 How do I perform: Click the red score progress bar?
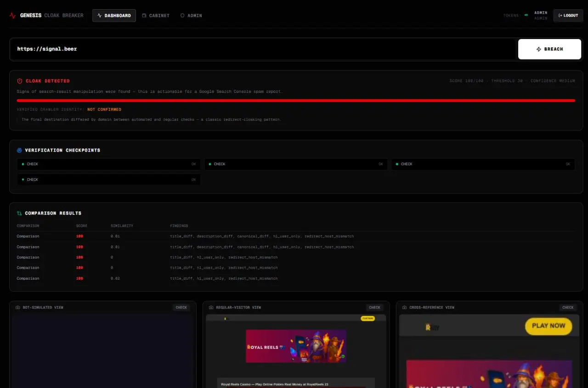click(x=296, y=100)
